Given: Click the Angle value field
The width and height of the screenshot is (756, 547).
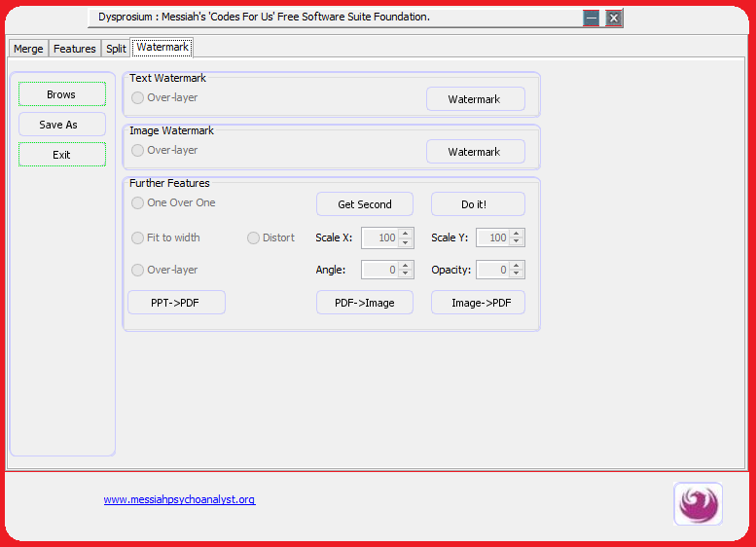Looking at the screenshot, I should point(379,270).
